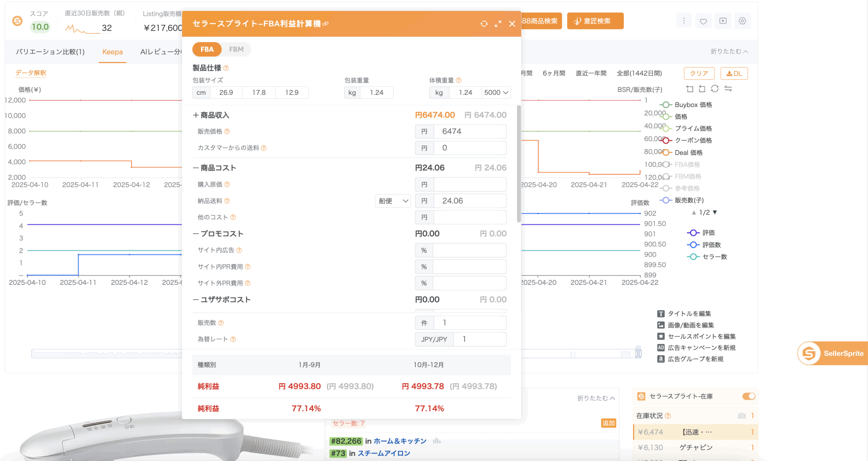
Task: Click the サイト外PR費用 help icon
Action: click(x=248, y=283)
